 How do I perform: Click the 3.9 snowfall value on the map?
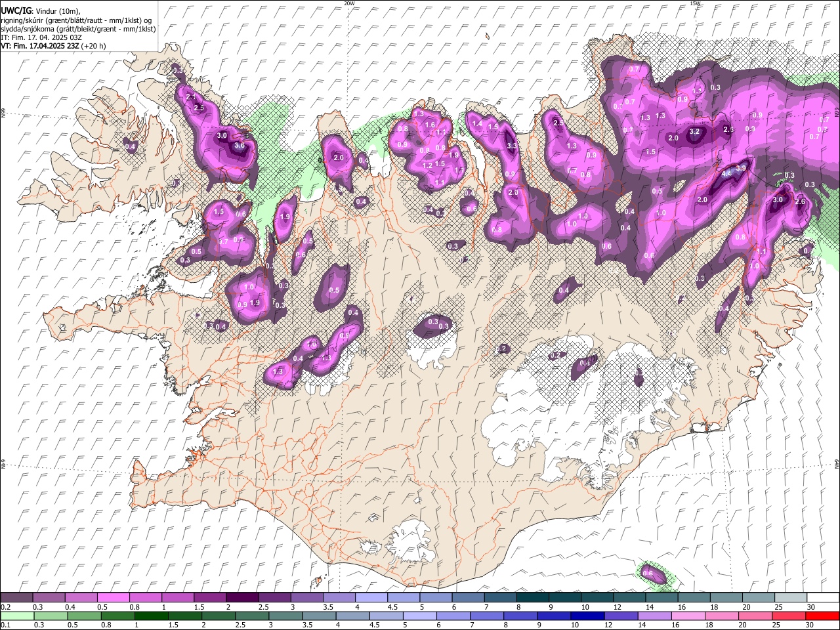click(741, 168)
